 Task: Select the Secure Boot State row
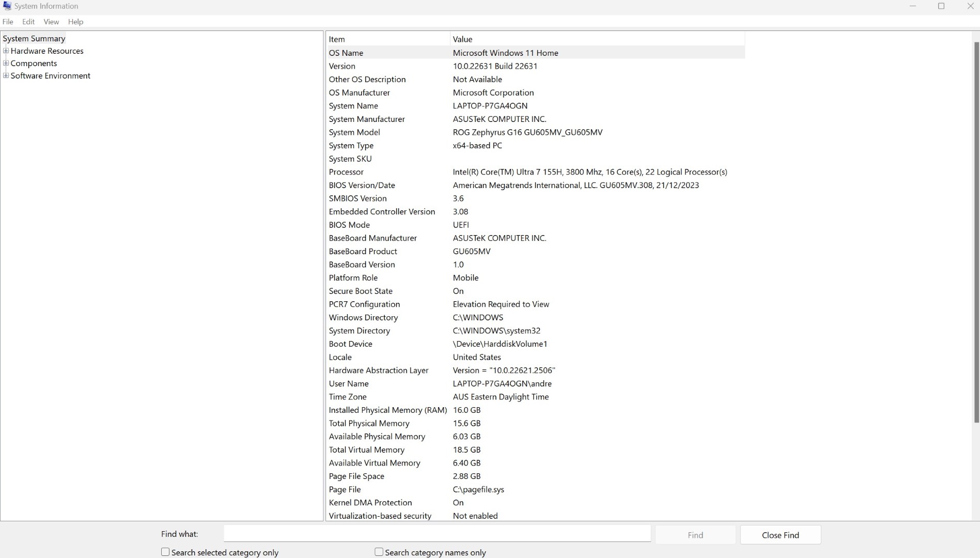[x=536, y=291]
